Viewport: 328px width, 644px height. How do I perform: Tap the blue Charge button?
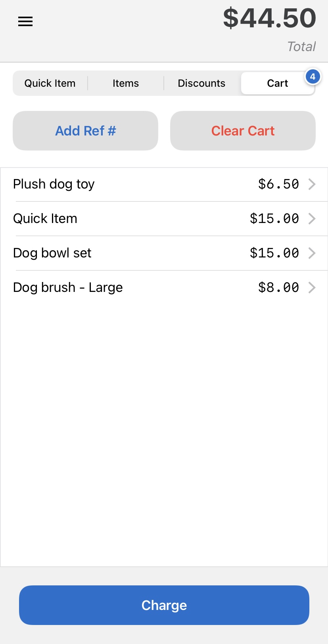pyautogui.click(x=164, y=605)
